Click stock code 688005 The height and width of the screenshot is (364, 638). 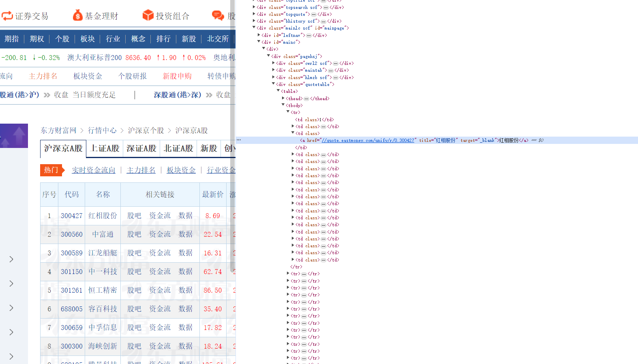(x=72, y=309)
